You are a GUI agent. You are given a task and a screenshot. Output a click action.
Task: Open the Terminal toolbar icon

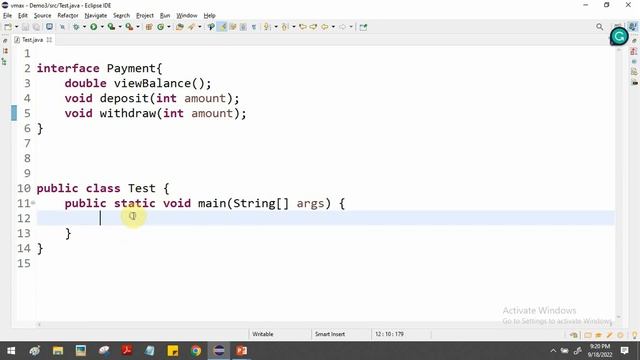click(x=49, y=27)
